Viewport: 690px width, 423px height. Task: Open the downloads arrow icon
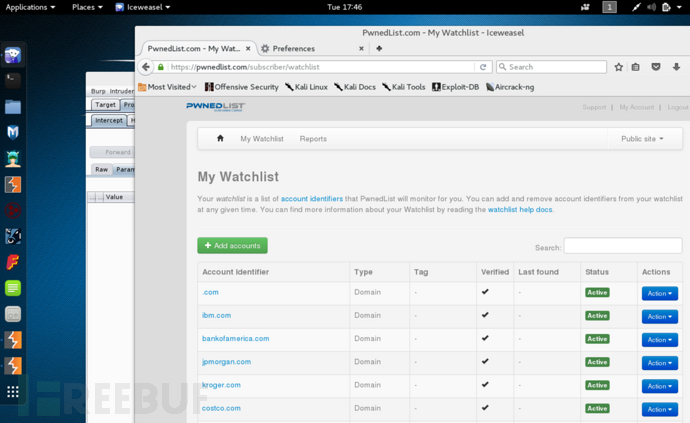coord(676,67)
